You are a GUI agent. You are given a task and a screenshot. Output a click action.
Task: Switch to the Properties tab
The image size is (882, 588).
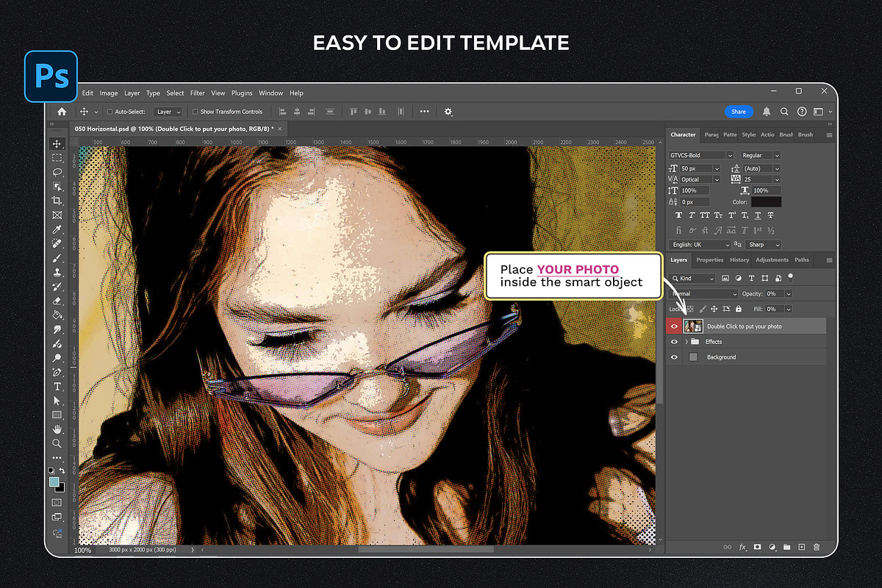[710, 259]
